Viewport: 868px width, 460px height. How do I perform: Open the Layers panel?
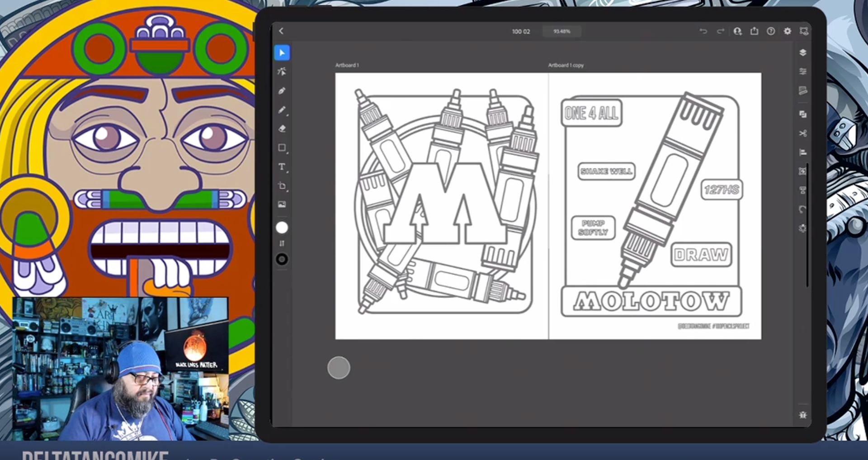coord(803,52)
